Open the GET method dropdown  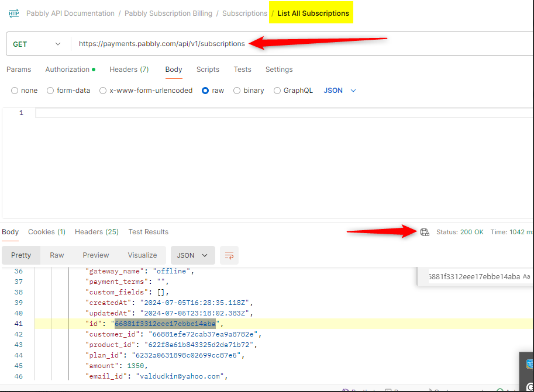37,44
